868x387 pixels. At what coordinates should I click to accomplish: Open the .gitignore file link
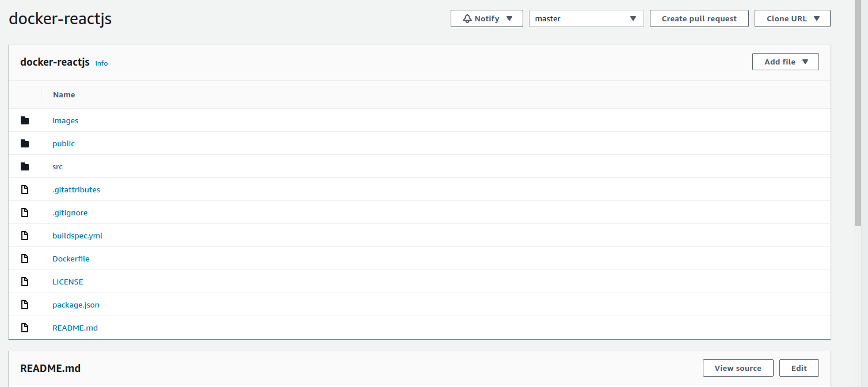tap(70, 213)
